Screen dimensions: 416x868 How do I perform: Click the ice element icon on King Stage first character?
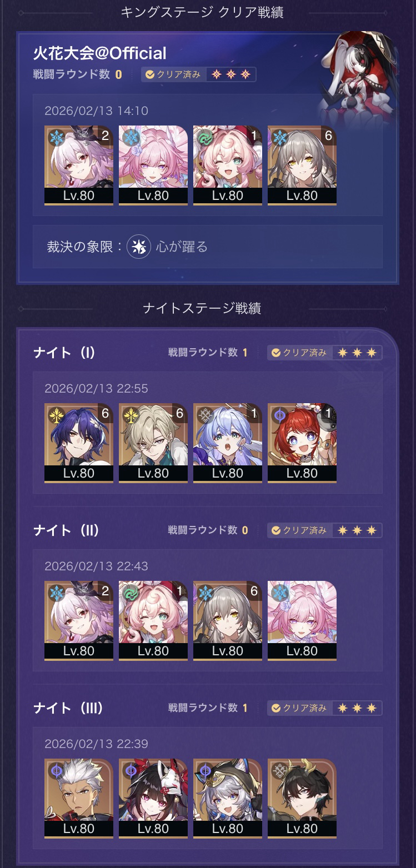(56, 137)
